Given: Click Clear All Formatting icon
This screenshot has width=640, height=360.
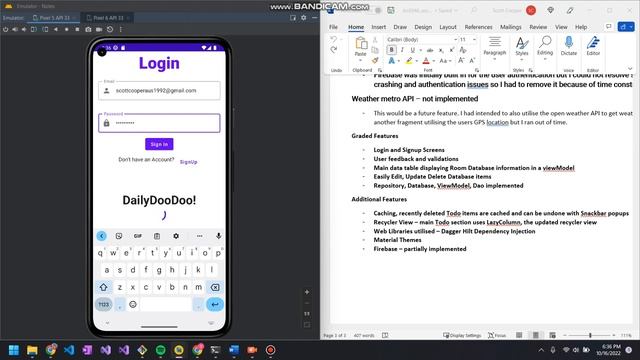Looking at the screenshot, I should click(x=463, y=50).
